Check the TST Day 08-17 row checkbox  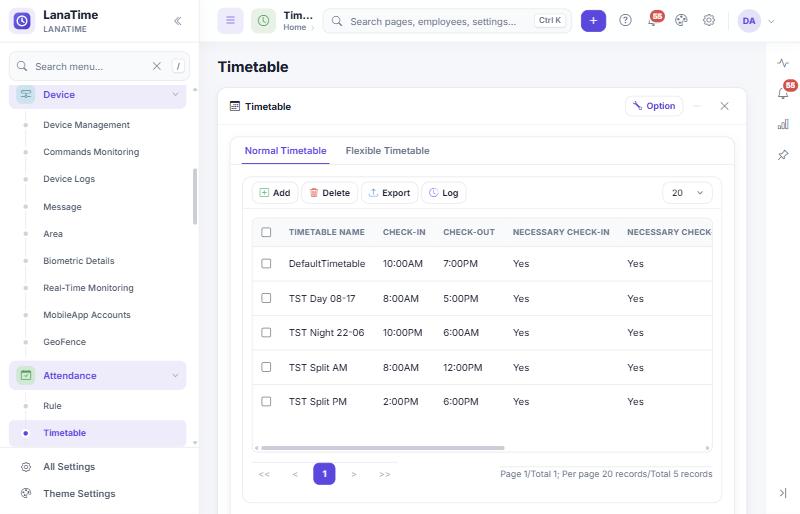pyautogui.click(x=266, y=298)
